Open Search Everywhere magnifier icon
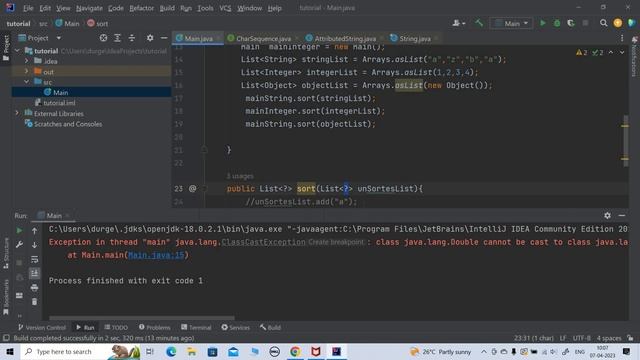Viewport: 640px width, 360px height. point(603,23)
